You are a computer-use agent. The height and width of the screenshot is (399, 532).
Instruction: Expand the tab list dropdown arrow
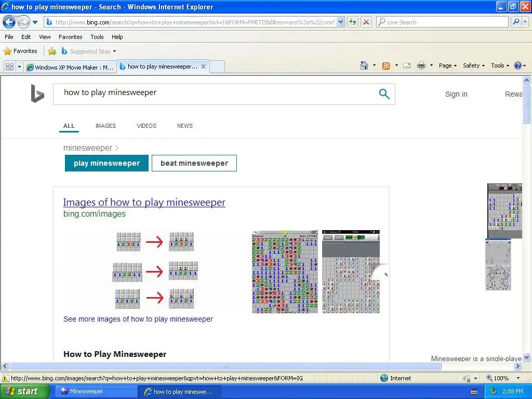pyautogui.click(x=19, y=67)
